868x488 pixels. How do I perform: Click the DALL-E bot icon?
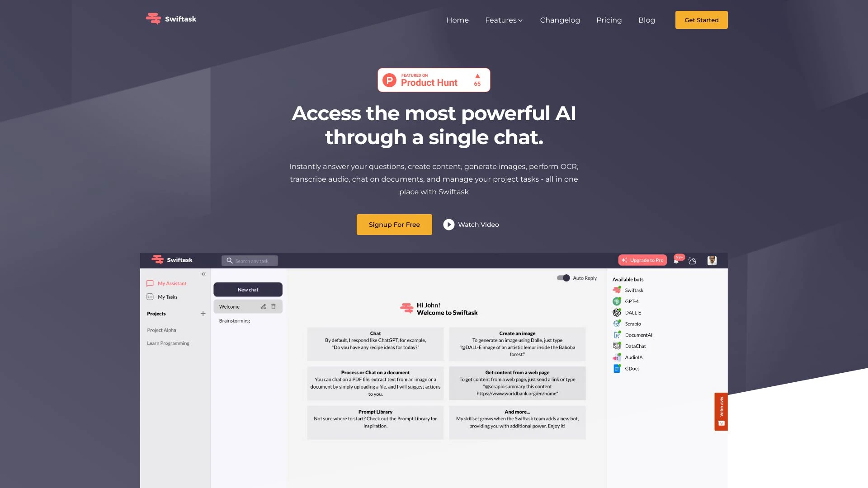(617, 312)
